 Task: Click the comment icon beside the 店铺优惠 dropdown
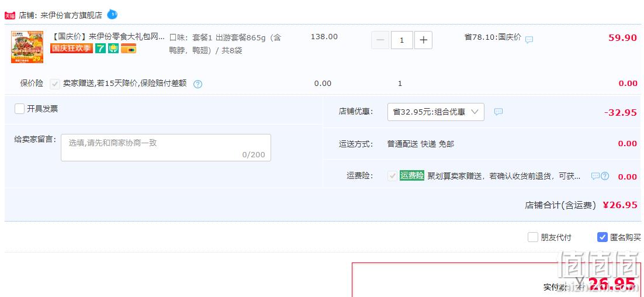click(498, 112)
